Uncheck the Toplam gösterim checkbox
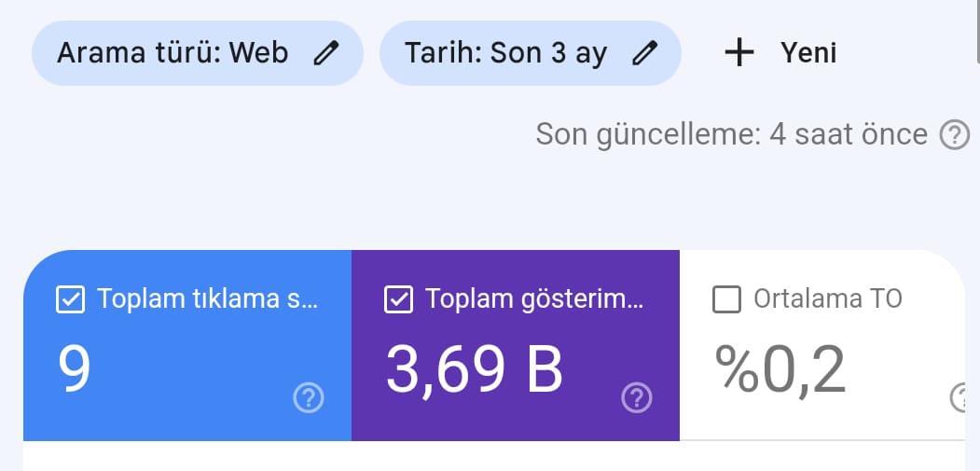The width and height of the screenshot is (980, 471). 399,299
